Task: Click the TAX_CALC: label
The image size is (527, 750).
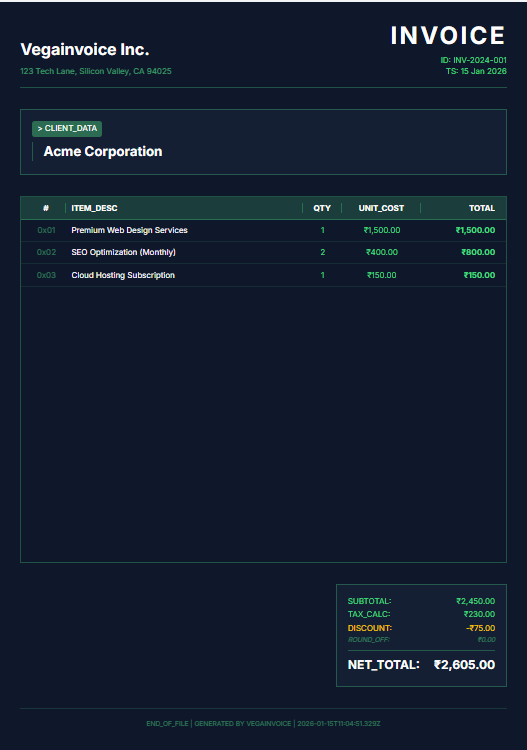Action: [369, 614]
